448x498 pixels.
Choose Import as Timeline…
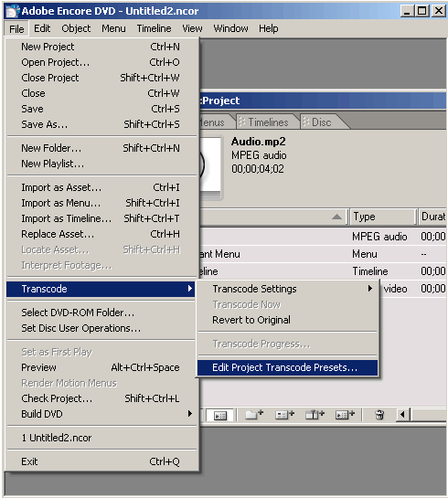[x=101, y=218]
